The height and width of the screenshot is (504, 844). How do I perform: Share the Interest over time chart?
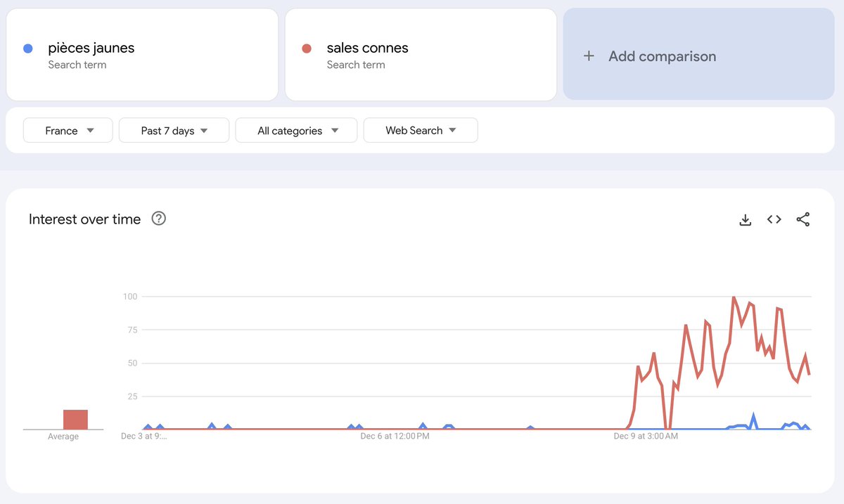click(803, 219)
